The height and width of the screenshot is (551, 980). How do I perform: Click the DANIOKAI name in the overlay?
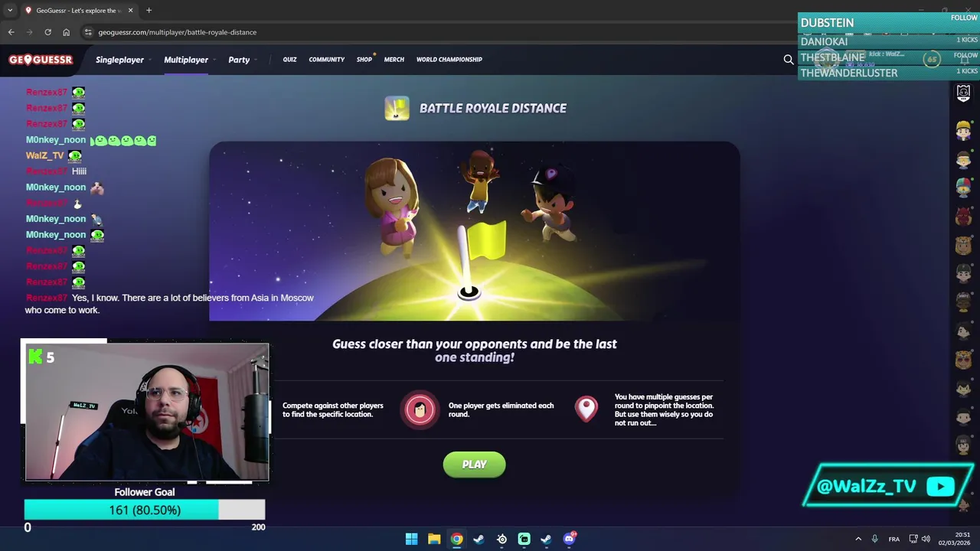(x=824, y=41)
